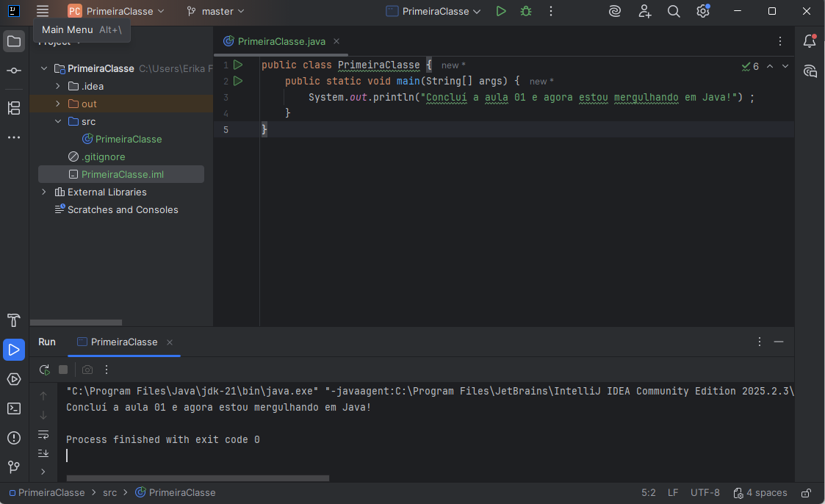Click the UTF-8 encoding status widget
The height and width of the screenshot is (504, 825).
pos(705,493)
